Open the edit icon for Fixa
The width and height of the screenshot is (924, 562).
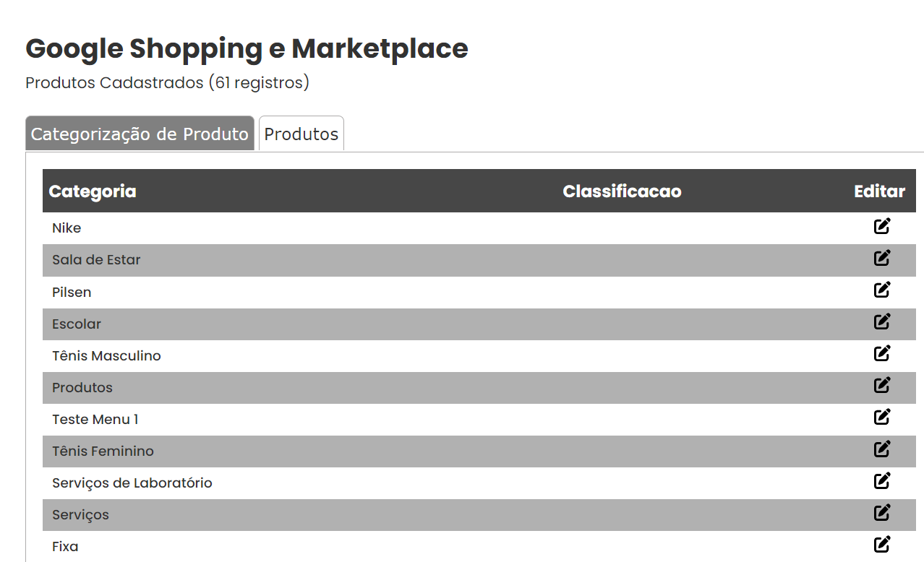pyautogui.click(x=881, y=544)
